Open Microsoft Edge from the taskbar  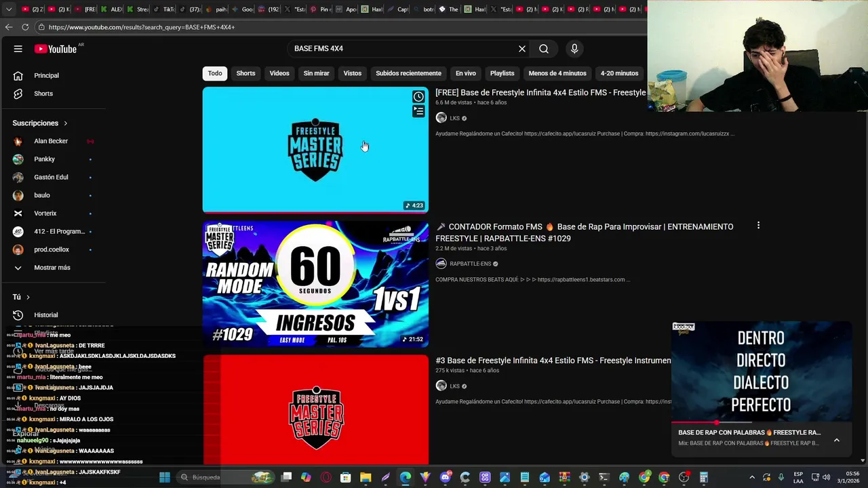[x=405, y=477]
